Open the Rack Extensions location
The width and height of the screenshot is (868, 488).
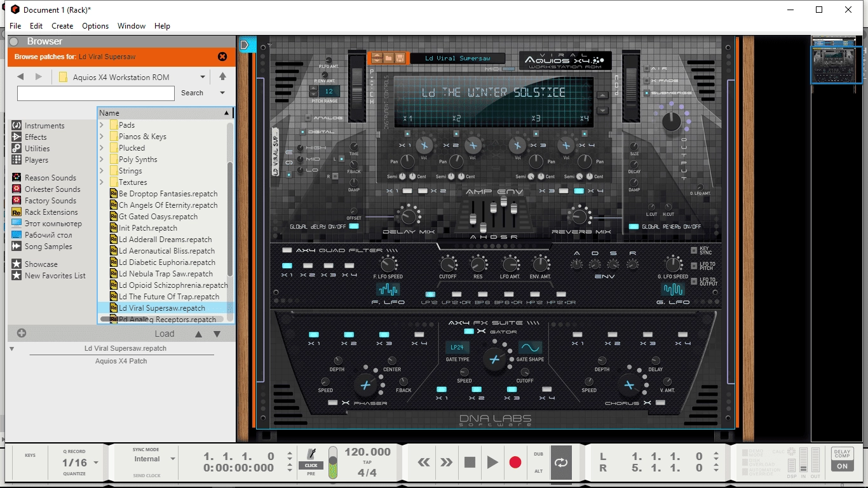[x=51, y=212]
